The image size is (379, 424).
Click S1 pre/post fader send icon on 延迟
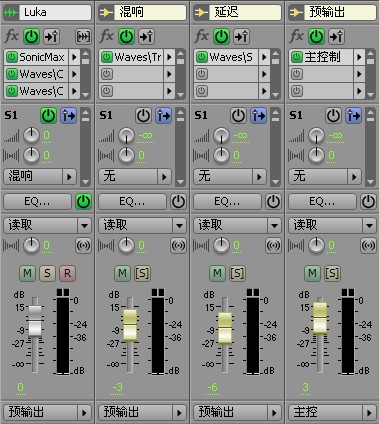pyautogui.click(x=259, y=116)
